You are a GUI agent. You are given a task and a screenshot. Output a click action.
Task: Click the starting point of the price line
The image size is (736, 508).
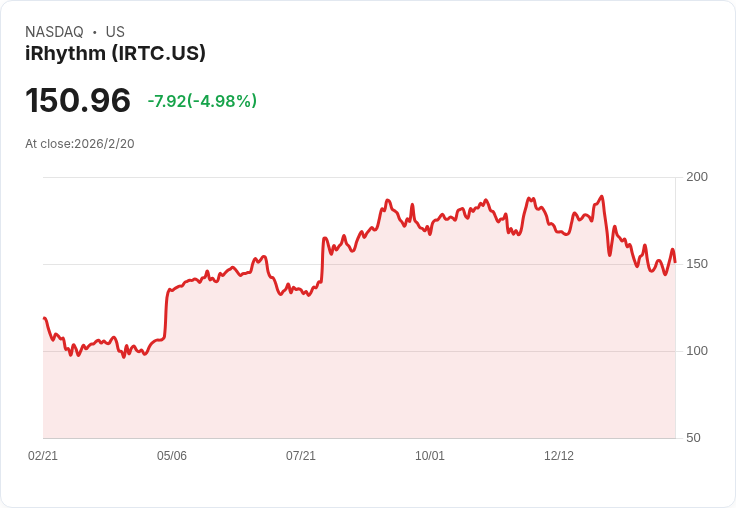[44, 318]
